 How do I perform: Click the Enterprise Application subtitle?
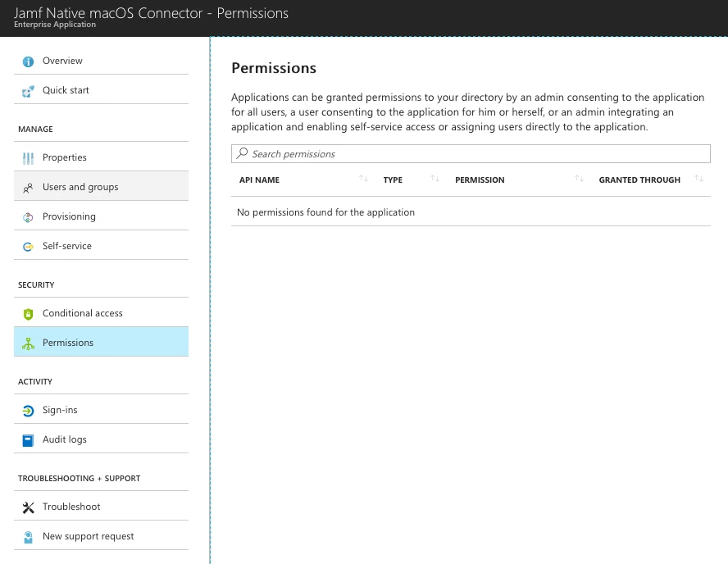click(x=55, y=25)
